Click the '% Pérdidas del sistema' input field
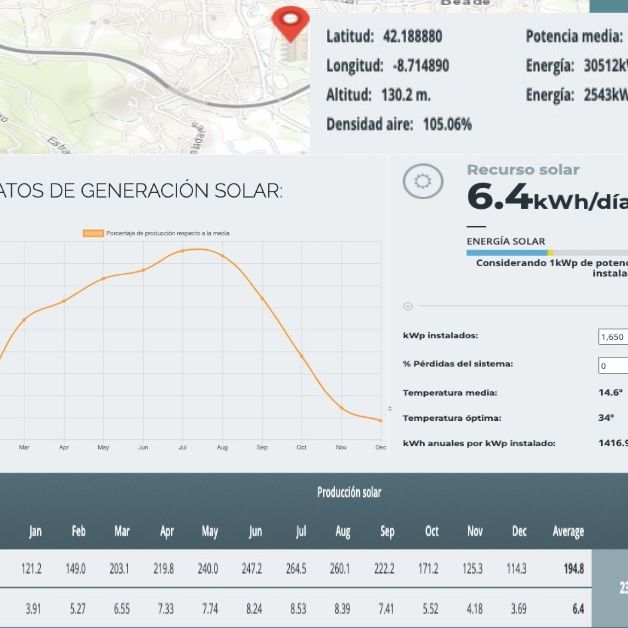This screenshot has height=628, width=628. pos(613,365)
